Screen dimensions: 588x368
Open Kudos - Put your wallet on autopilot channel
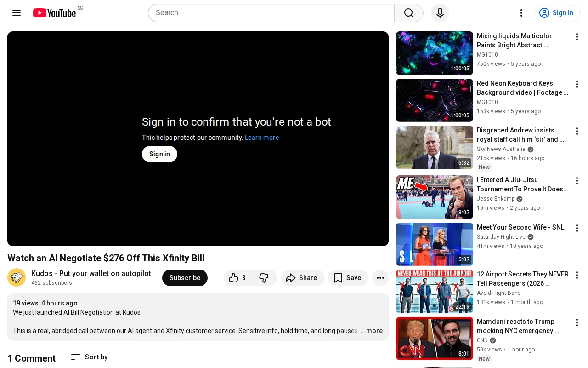(x=91, y=274)
